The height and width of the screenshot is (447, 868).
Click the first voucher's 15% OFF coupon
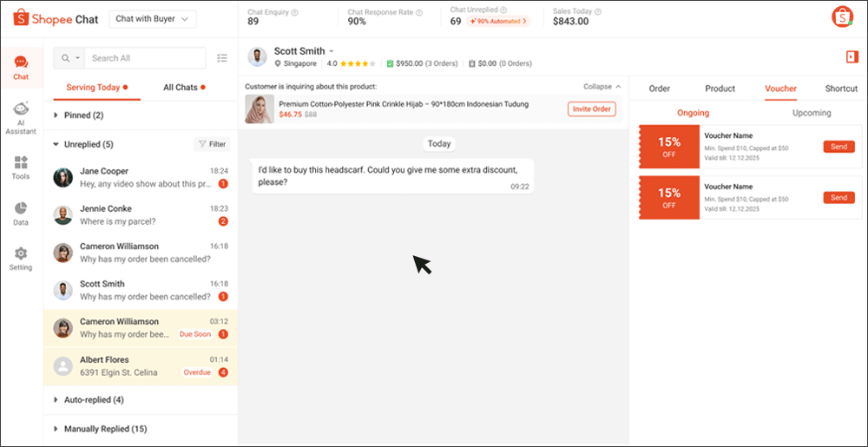[x=668, y=147]
